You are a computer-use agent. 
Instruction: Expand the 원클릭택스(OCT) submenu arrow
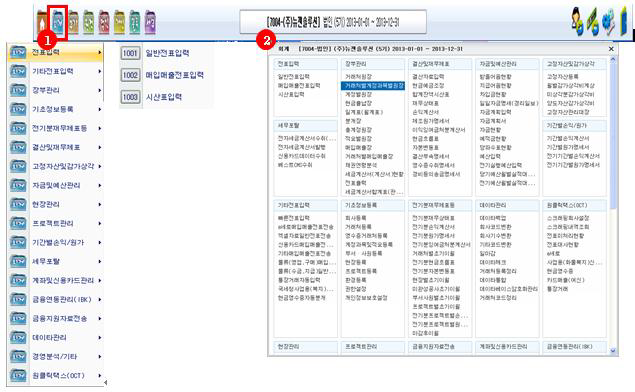(x=100, y=376)
